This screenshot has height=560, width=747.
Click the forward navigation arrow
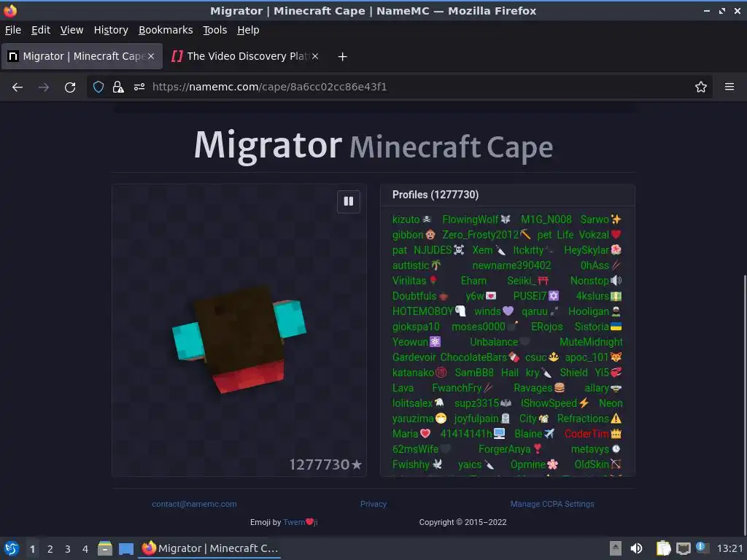coord(43,87)
